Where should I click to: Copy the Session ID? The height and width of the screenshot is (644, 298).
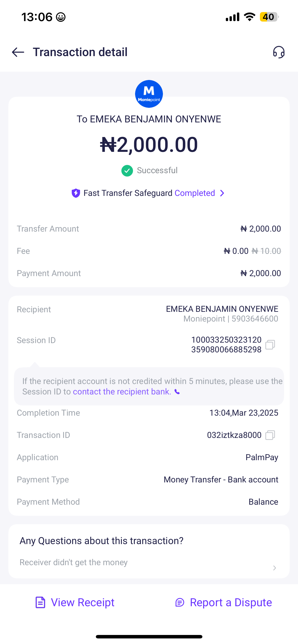pyautogui.click(x=270, y=345)
